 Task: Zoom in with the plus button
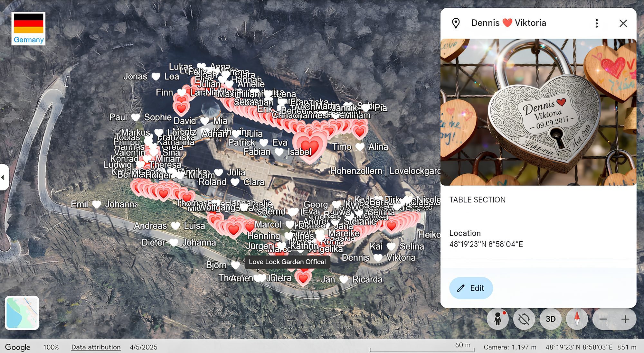click(625, 319)
